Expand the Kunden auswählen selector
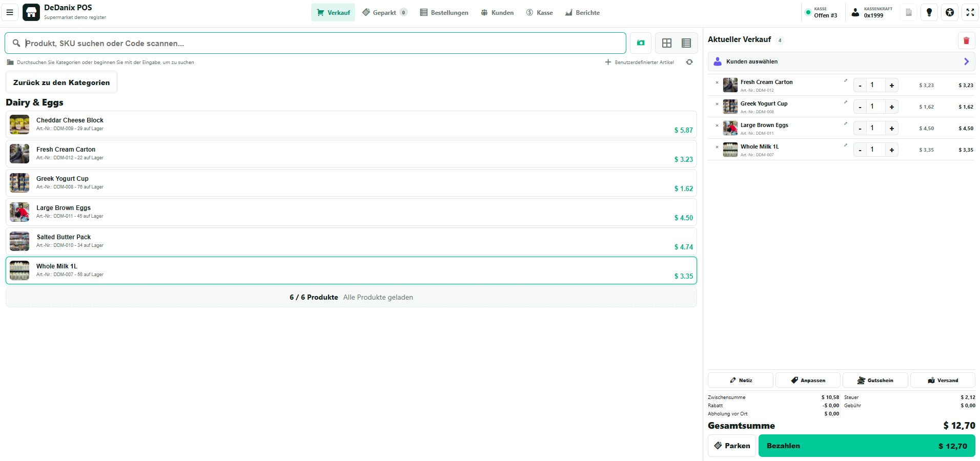Image resolution: width=980 pixels, height=461 pixels. tap(841, 61)
